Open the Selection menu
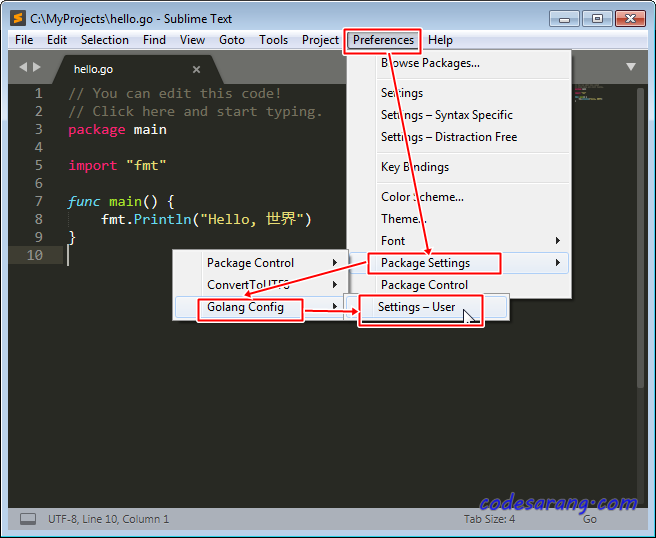This screenshot has height=538, width=656. (105, 40)
